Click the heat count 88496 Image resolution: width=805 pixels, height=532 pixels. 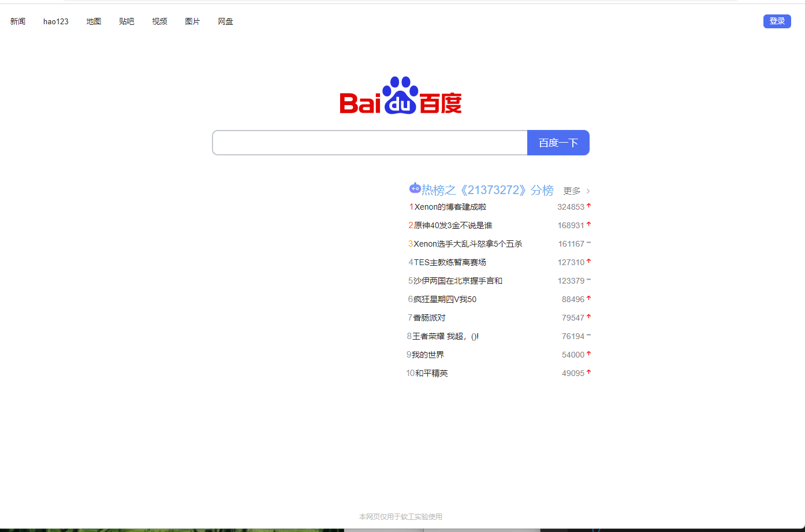click(x=573, y=299)
